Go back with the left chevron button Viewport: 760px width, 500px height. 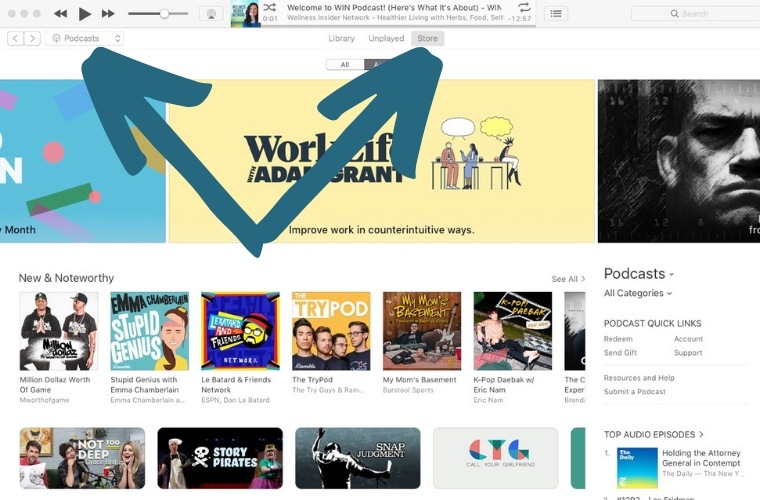[16, 38]
